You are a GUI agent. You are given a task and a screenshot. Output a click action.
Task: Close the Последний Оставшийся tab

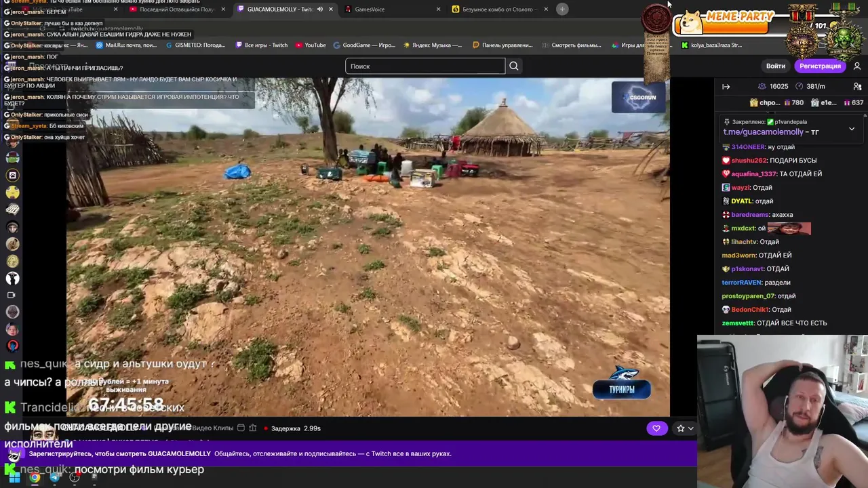[x=222, y=9]
